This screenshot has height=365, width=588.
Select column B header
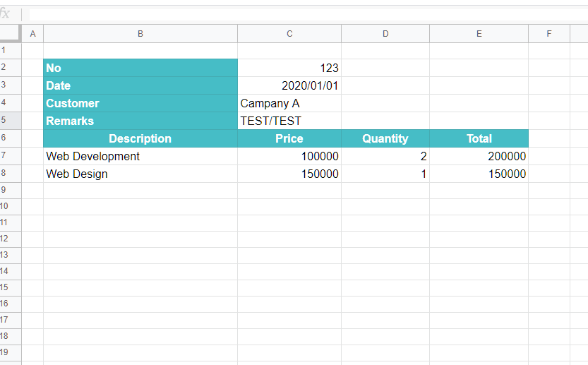point(140,34)
